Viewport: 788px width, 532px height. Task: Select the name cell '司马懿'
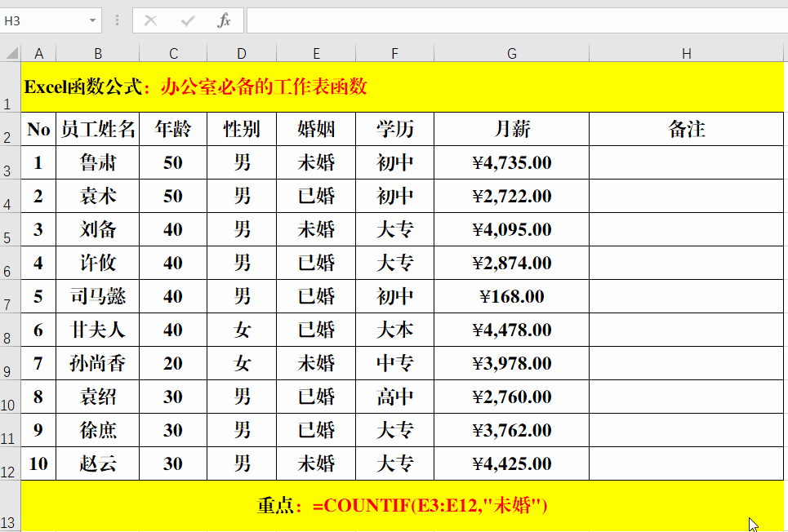97,296
